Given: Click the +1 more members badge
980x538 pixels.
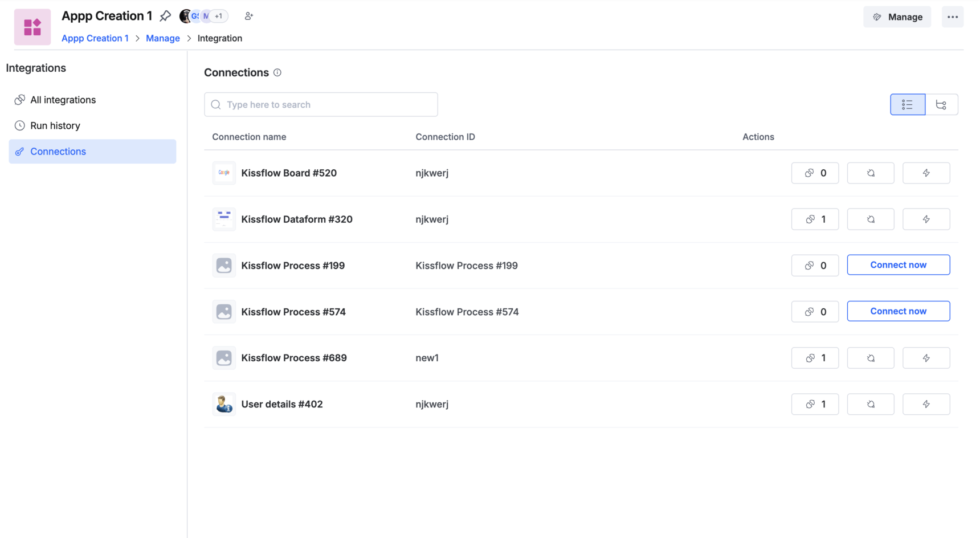Looking at the screenshot, I should pos(219,16).
